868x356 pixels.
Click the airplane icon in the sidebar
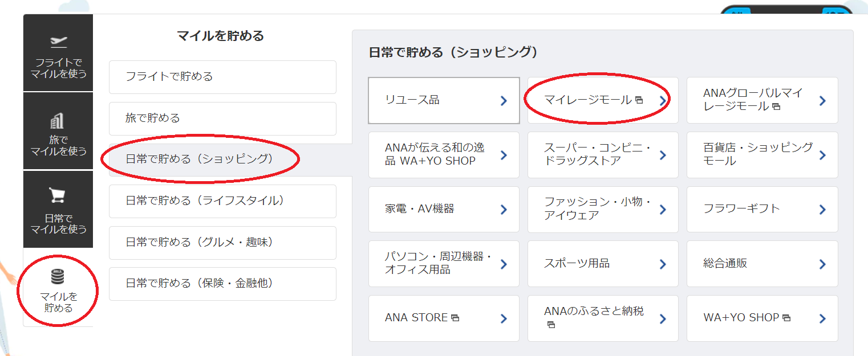pos(58,42)
